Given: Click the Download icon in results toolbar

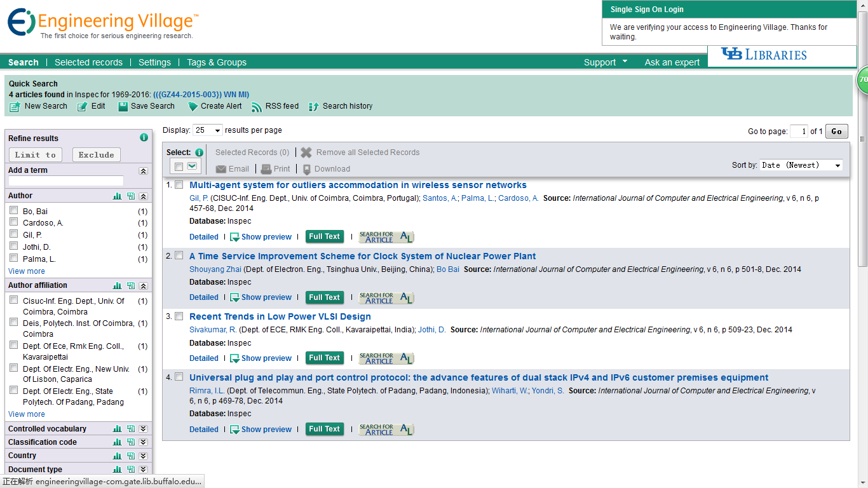Looking at the screenshot, I should click(307, 169).
